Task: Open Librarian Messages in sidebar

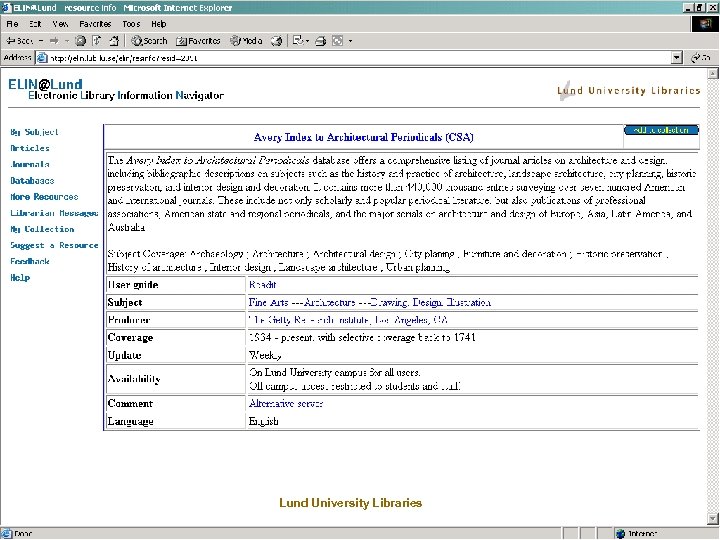Action: pos(54,213)
